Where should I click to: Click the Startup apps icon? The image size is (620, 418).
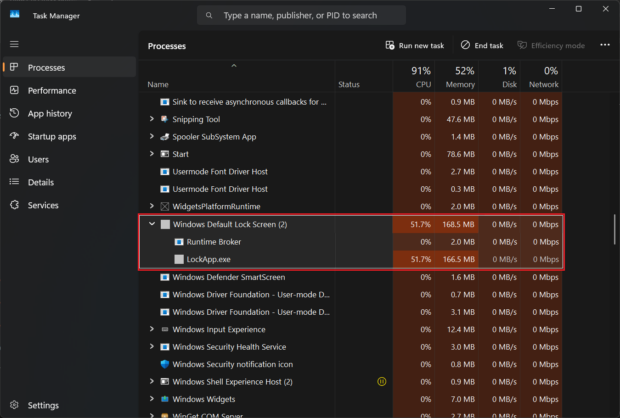point(14,136)
